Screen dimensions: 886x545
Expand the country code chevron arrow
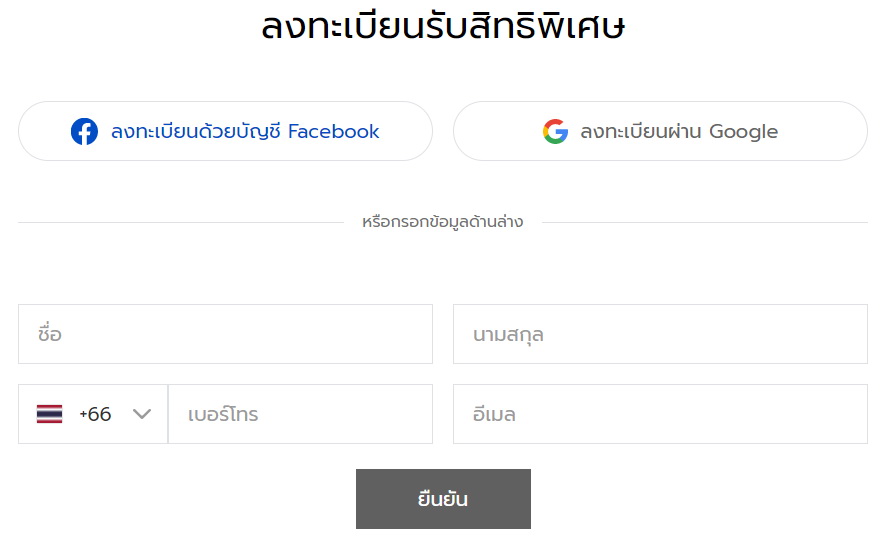pyautogui.click(x=142, y=414)
